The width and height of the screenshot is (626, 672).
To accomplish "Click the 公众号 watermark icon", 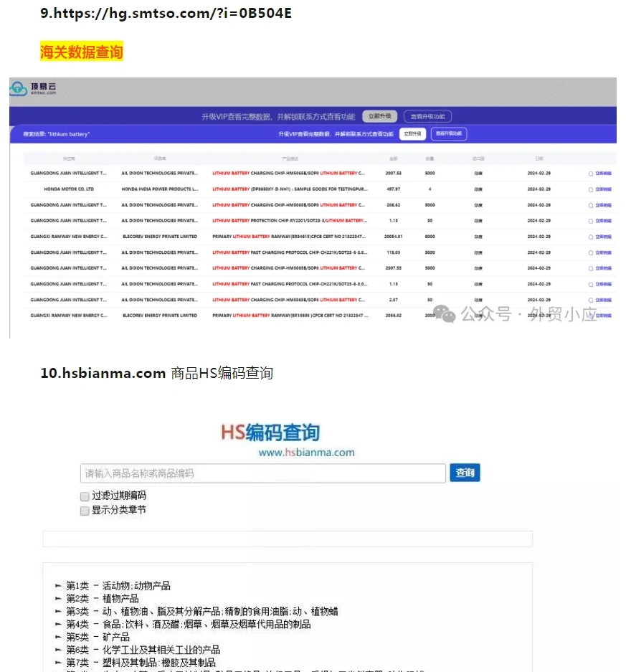I will 446,314.
